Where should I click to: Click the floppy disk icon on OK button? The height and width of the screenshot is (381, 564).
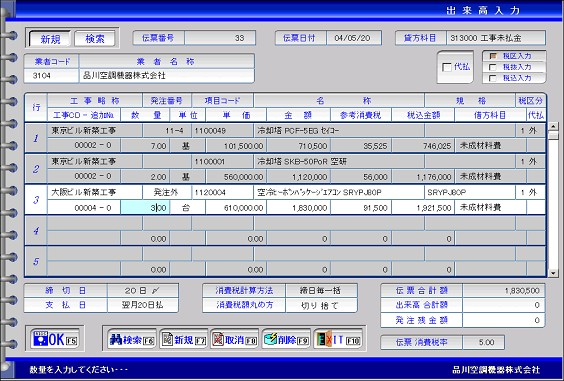click(40, 339)
